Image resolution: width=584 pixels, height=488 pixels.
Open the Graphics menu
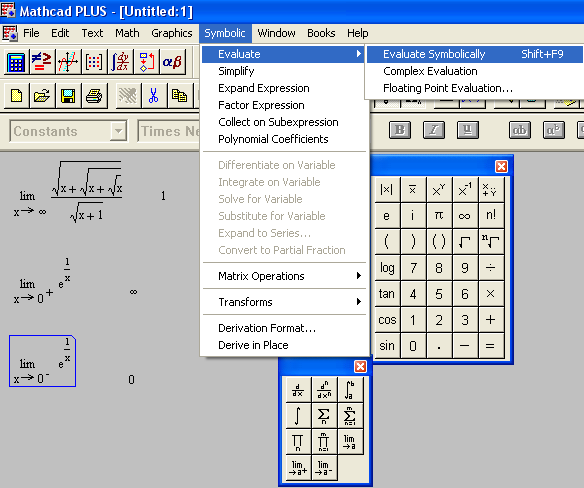(172, 33)
